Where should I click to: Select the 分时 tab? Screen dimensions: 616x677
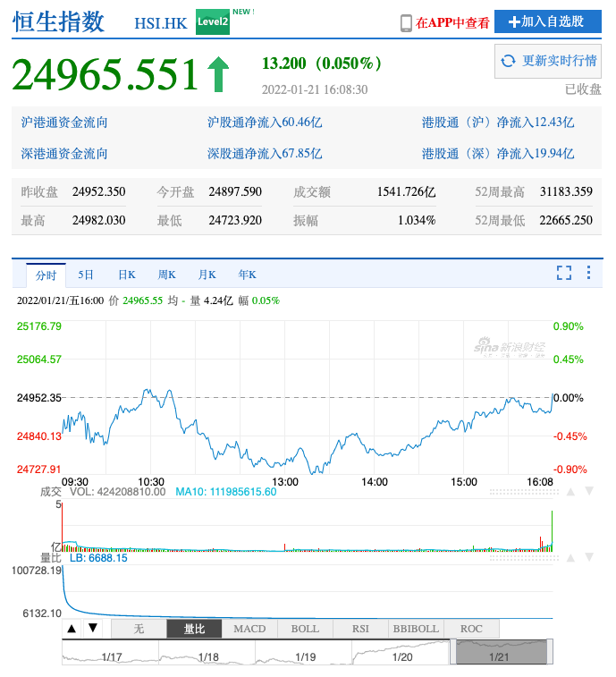tap(46, 275)
